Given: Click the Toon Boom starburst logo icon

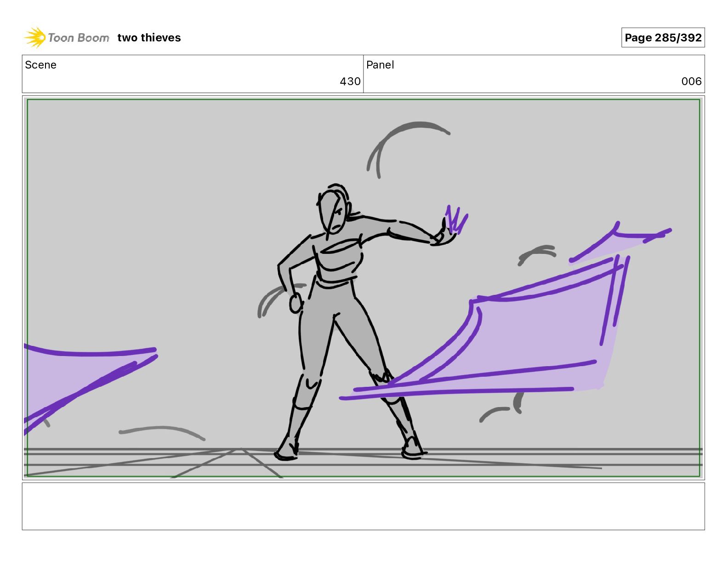Looking at the screenshot, I should 35,37.
